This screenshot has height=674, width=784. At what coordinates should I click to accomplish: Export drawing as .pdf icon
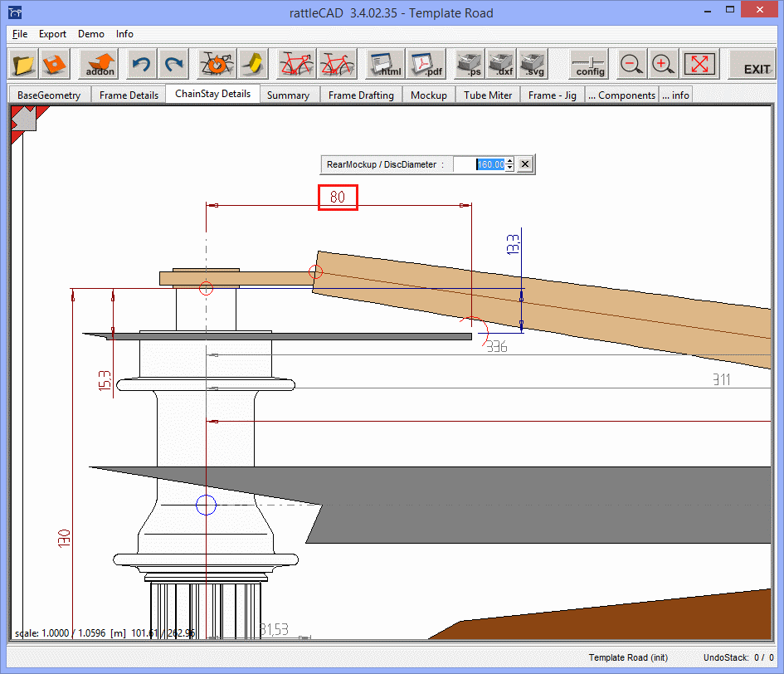coord(426,65)
